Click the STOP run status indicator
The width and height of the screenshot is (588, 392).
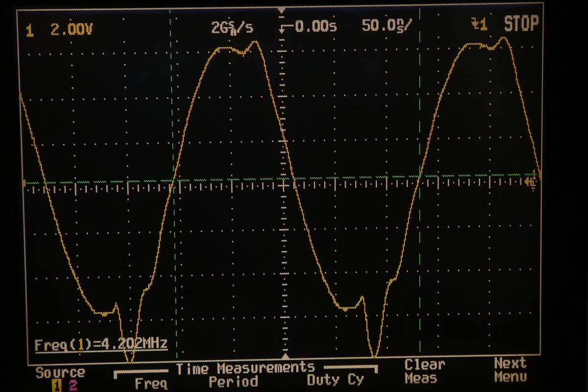tap(521, 24)
